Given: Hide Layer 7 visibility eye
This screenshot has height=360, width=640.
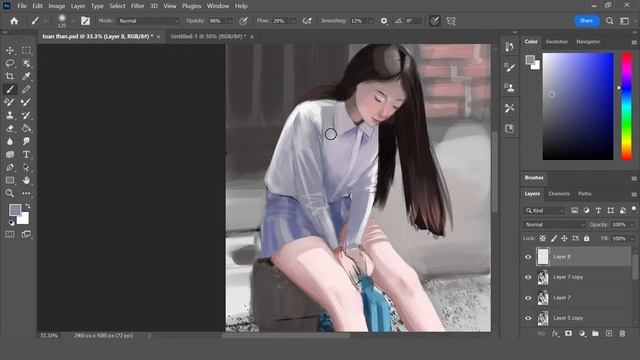Looking at the screenshot, I should click(x=528, y=298).
